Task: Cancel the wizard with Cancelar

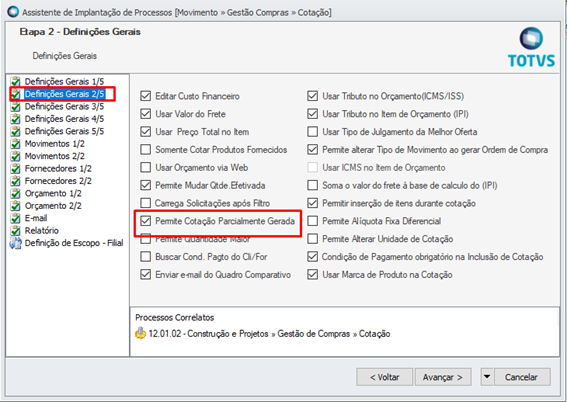Action: click(x=522, y=377)
